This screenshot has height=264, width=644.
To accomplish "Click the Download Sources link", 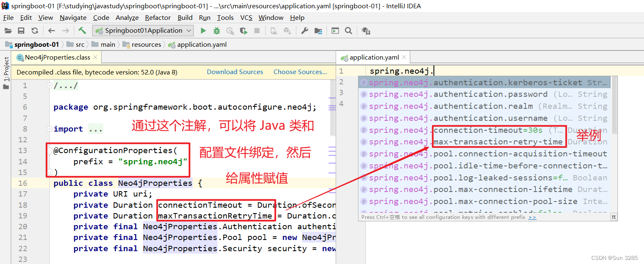I will click(235, 72).
